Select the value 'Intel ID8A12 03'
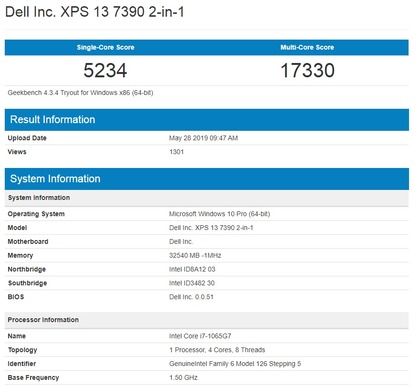This screenshot has width=420, height=387. (192, 269)
